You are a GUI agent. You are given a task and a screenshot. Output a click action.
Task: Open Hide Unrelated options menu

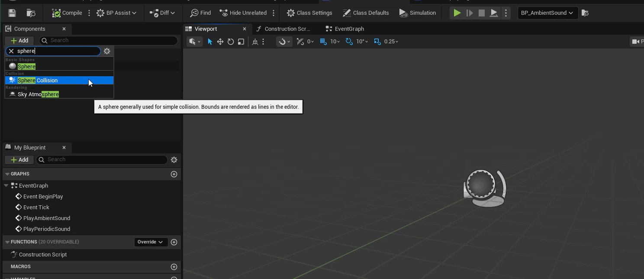point(274,13)
